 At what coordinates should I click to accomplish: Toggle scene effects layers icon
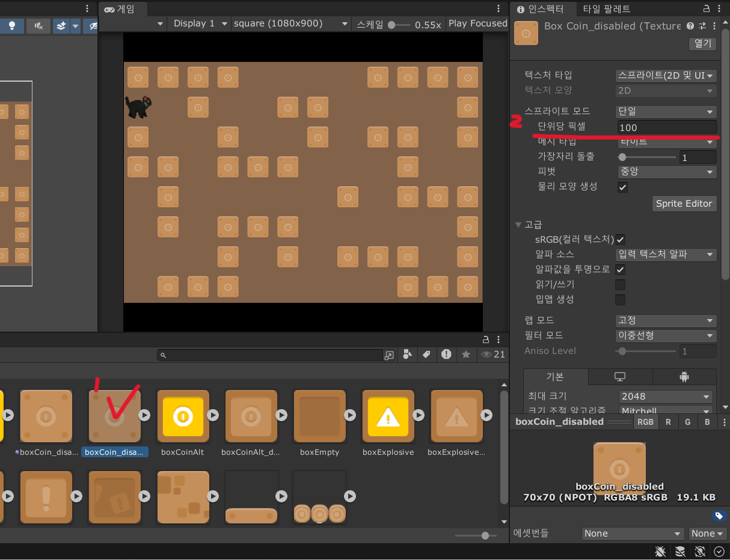point(61,25)
